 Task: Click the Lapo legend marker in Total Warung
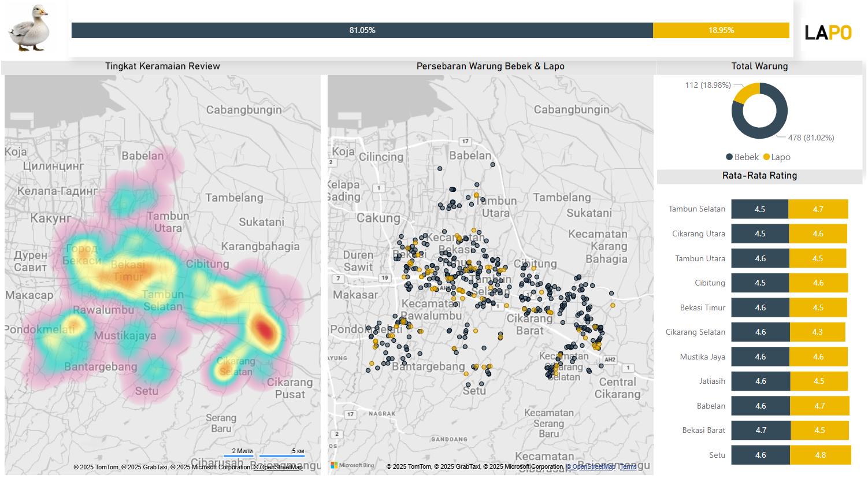point(766,157)
